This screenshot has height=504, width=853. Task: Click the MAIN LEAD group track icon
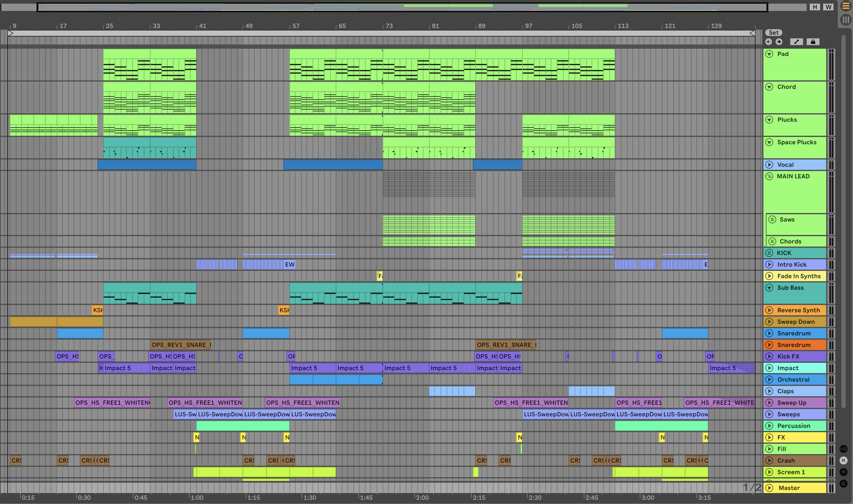(770, 176)
